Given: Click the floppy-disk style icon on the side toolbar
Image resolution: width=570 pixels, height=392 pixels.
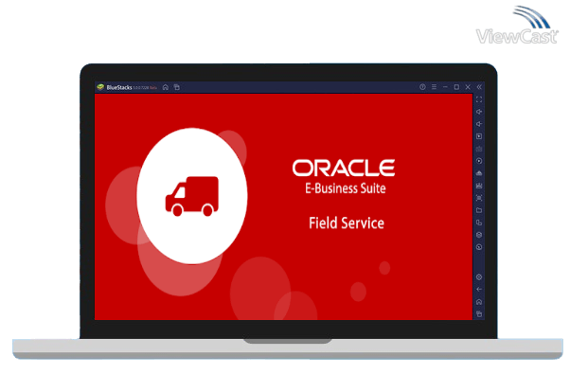Looking at the screenshot, I should [x=479, y=186].
